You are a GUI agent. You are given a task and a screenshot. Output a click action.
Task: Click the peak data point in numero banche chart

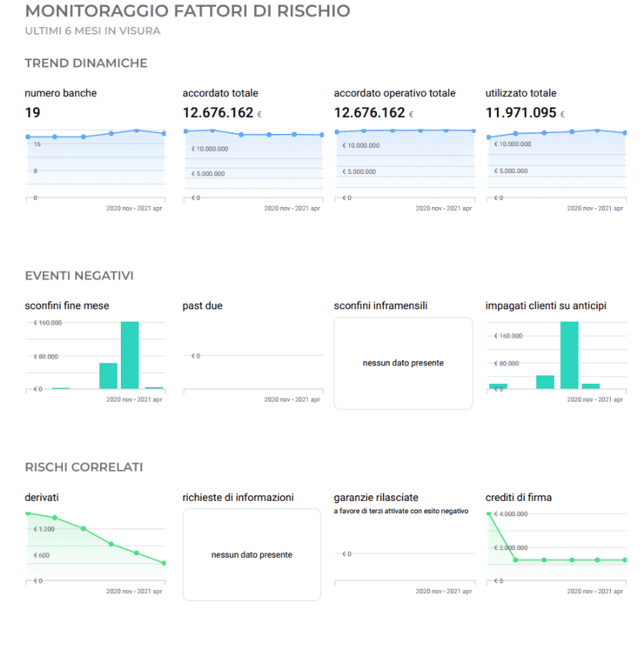coord(137,131)
